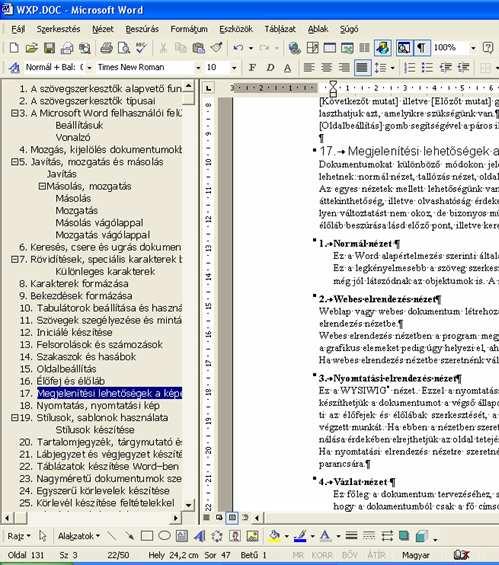Open the Alakzatok shapes dropdown
The width and height of the screenshot is (499, 565).
pos(79,536)
